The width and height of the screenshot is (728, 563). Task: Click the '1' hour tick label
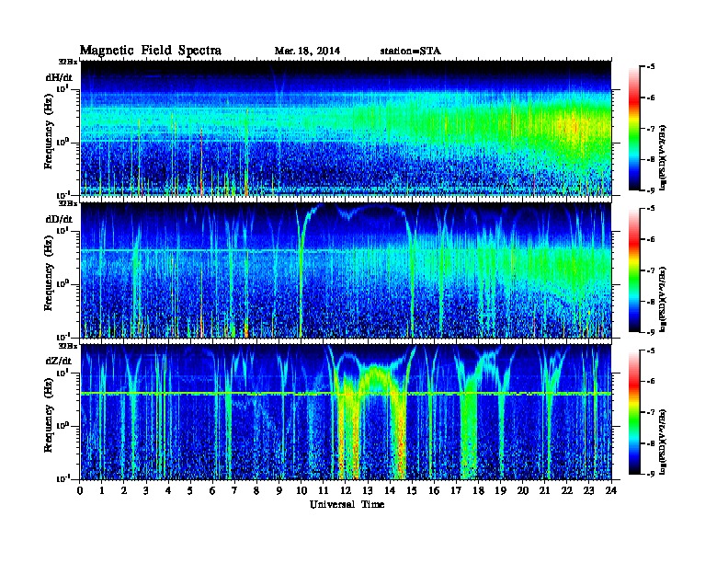click(x=102, y=490)
